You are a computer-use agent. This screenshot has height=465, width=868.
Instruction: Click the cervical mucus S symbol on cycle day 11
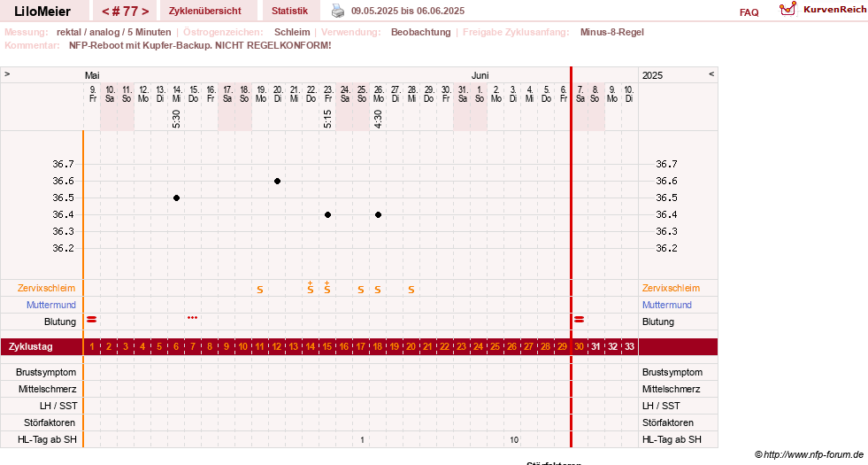click(260, 290)
